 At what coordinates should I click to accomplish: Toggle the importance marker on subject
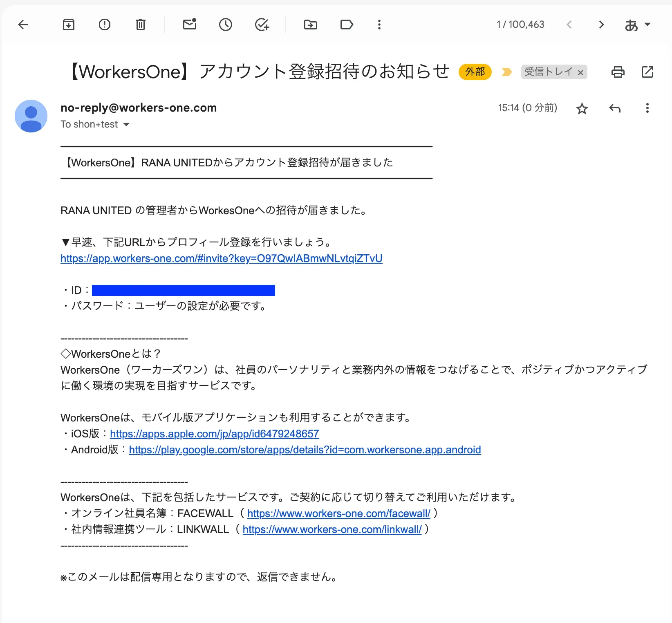[506, 72]
